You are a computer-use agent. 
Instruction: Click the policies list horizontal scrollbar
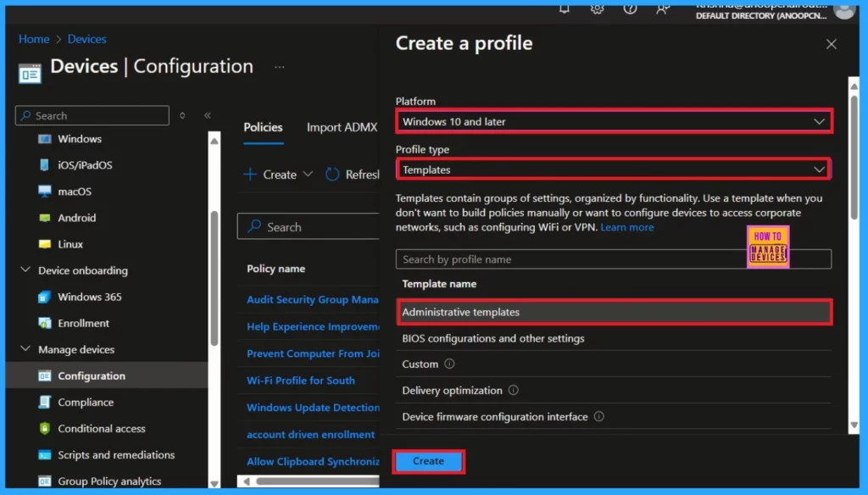[318, 481]
